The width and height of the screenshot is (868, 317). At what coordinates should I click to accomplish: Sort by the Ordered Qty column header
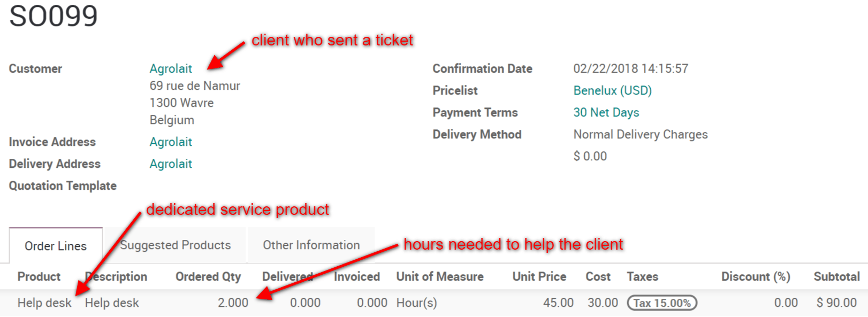pyautogui.click(x=208, y=277)
